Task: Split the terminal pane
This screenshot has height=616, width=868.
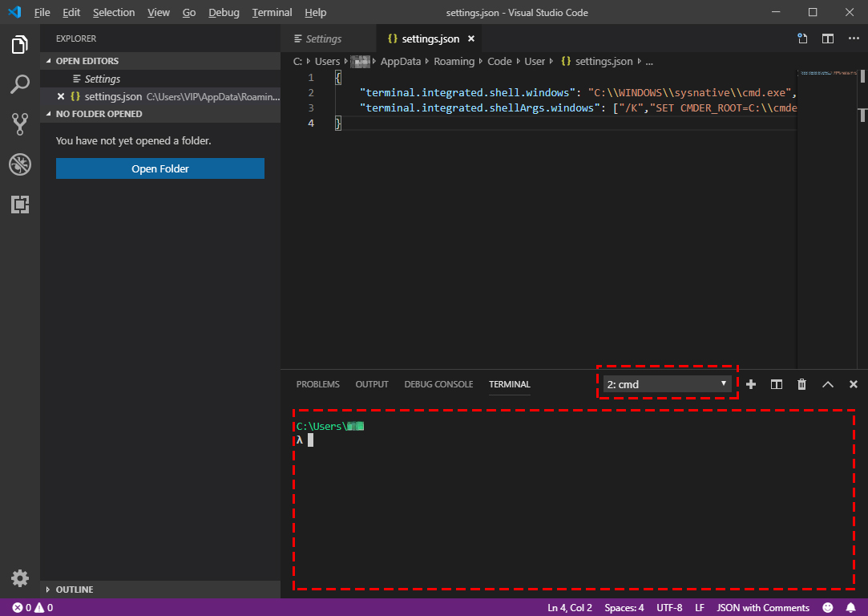Action: click(x=776, y=384)
